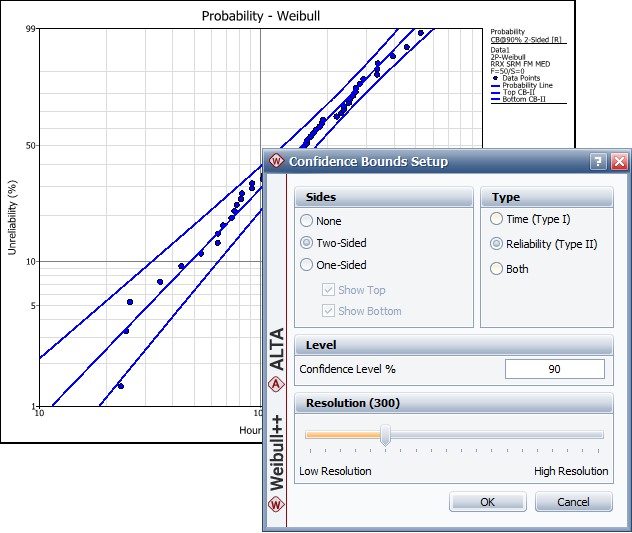This screenshot has height=533, width=632.
Task: Select One-Sided confidence bounds
Action: tap(307, 265)
